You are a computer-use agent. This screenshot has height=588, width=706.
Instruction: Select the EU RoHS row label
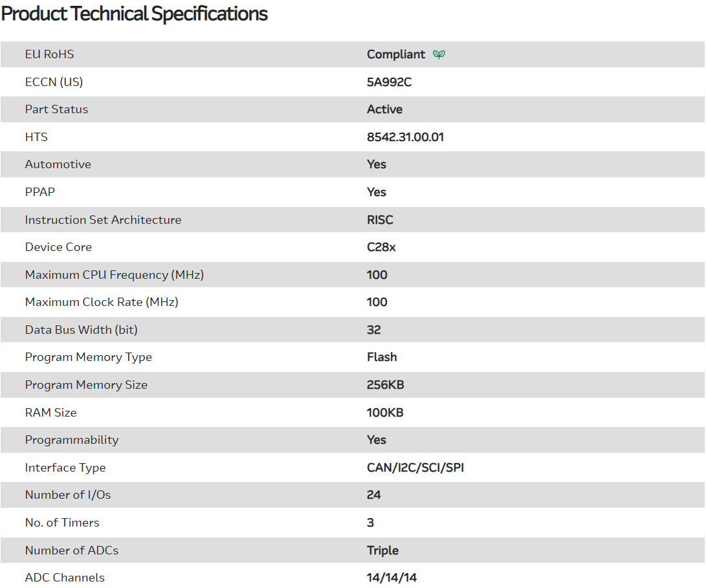49,54
